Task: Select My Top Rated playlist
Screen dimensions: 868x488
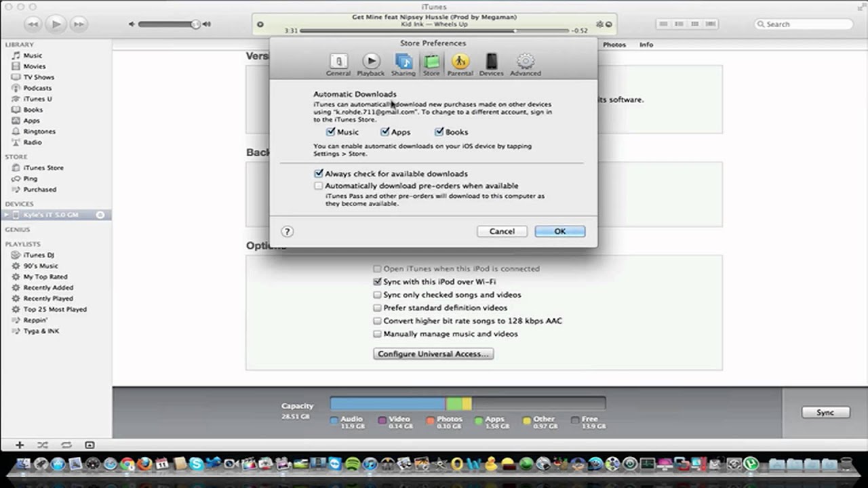Action: pyautogui.click(x=45, y=277)
